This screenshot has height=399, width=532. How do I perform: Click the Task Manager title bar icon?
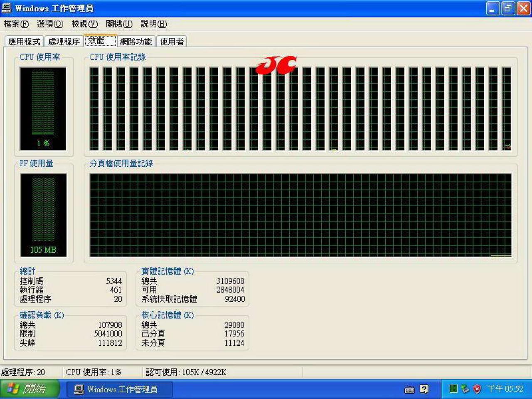point(6,8)
